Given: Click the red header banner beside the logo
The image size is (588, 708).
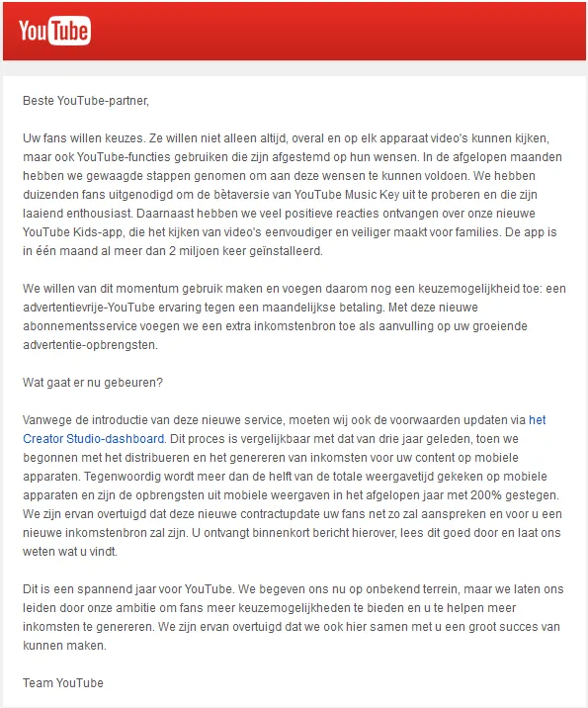Looking at the screenshot, I should coord(338,31).
